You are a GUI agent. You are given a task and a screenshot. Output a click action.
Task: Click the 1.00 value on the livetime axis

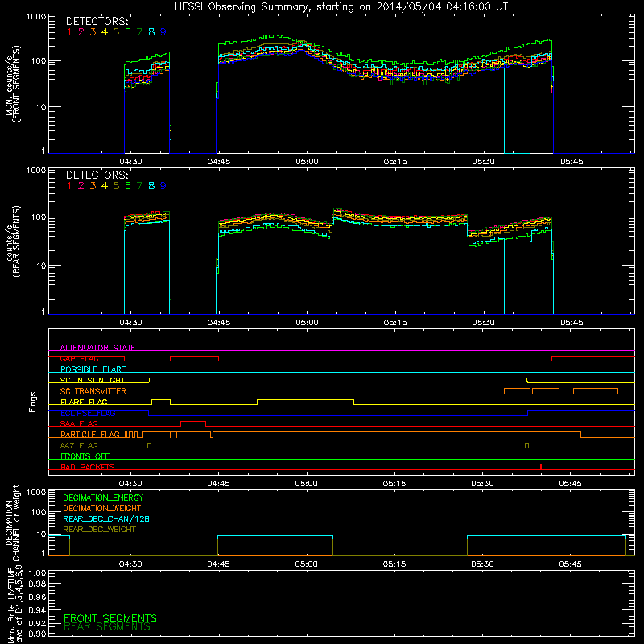coord(37,573)
